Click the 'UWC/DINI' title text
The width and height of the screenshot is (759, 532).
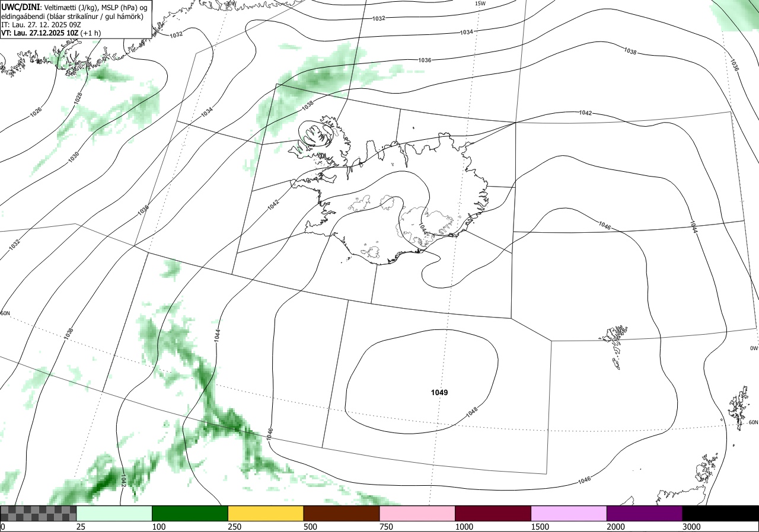coord(20,7)
